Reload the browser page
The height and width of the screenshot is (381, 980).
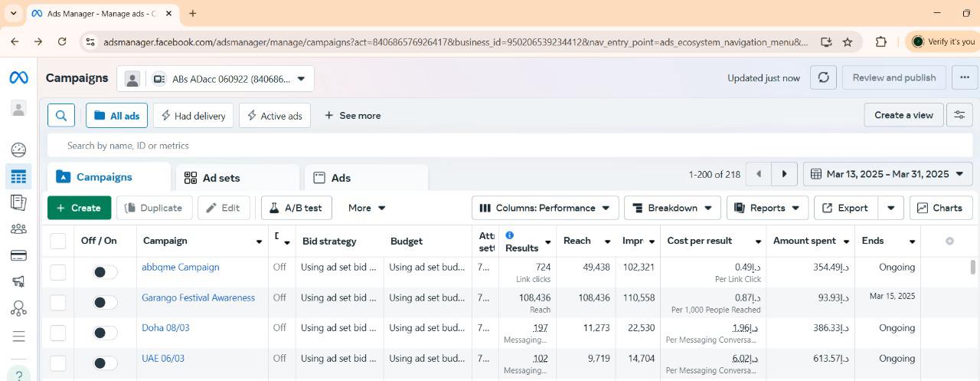coord(63,42)
